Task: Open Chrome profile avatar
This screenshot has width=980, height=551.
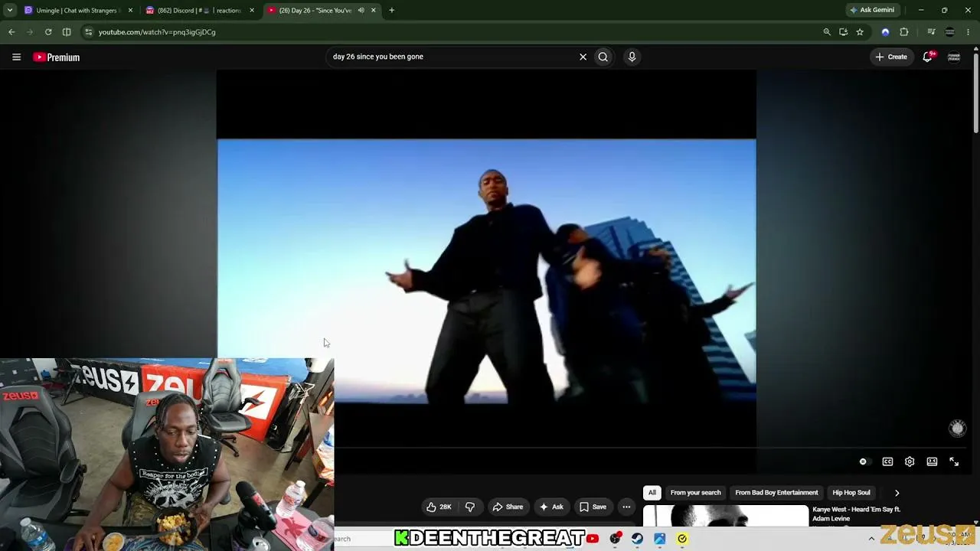Action: [x=950, y=32]
